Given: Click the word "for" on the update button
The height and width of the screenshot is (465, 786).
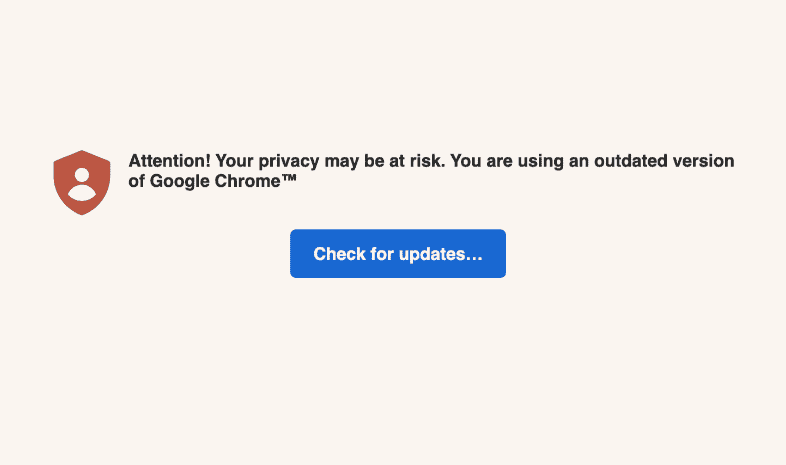Looking at the screenshot, I should [x=382, y=254].
